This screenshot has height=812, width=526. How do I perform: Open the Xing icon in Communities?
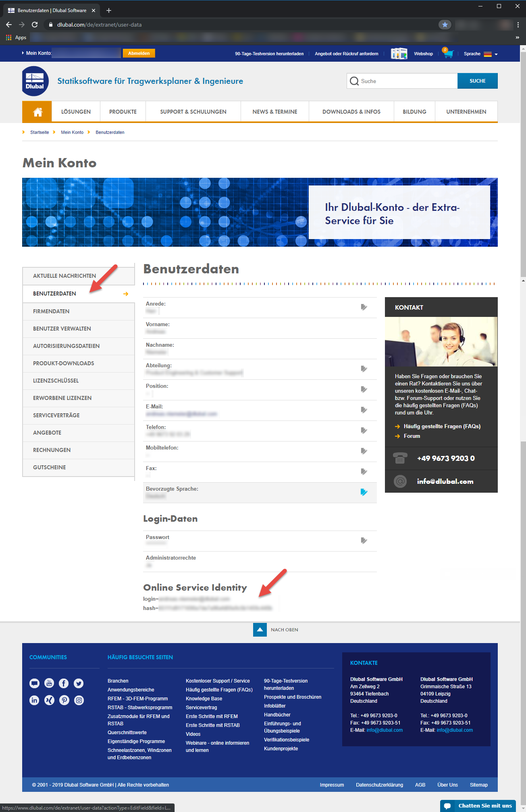(49, 700)
